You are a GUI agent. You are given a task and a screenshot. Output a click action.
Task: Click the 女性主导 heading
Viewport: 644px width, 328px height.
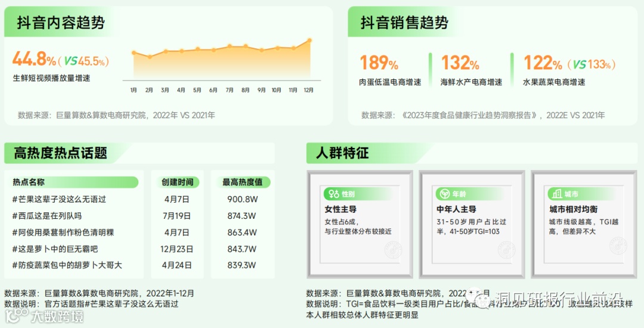tap(340, 209)
